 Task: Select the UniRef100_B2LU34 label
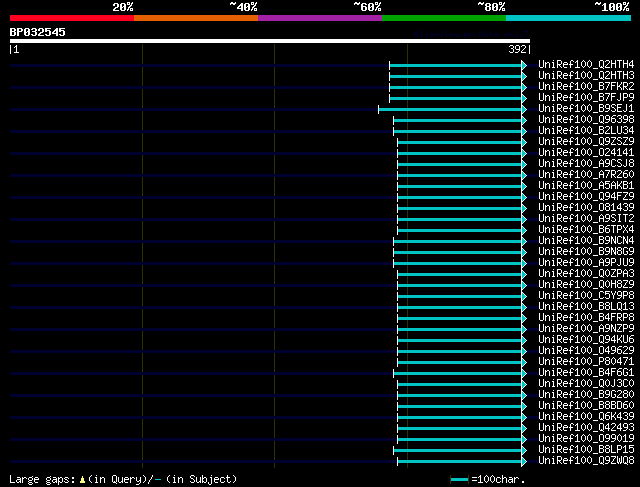586,131
